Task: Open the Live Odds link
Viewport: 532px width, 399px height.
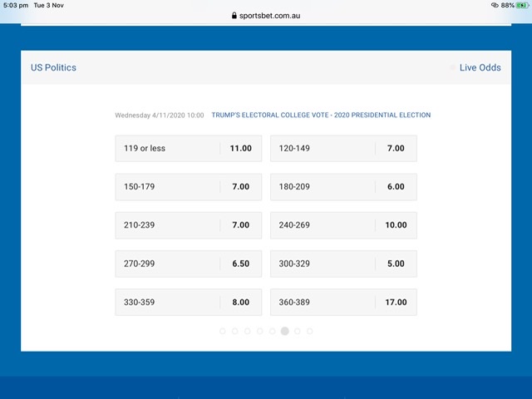Action: [x=480, y=67]
